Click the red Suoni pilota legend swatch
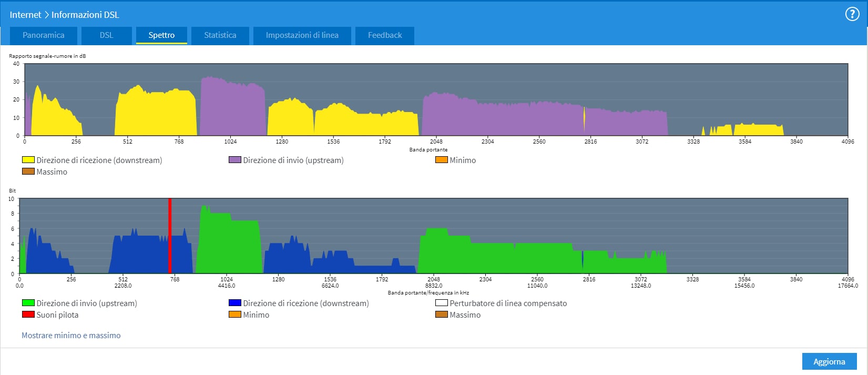 pos(28,315)
